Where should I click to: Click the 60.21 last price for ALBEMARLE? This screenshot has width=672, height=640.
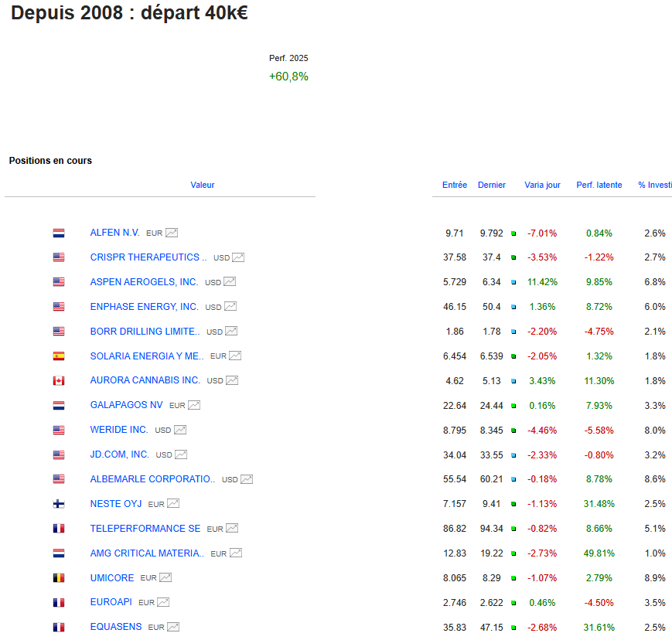492,479
